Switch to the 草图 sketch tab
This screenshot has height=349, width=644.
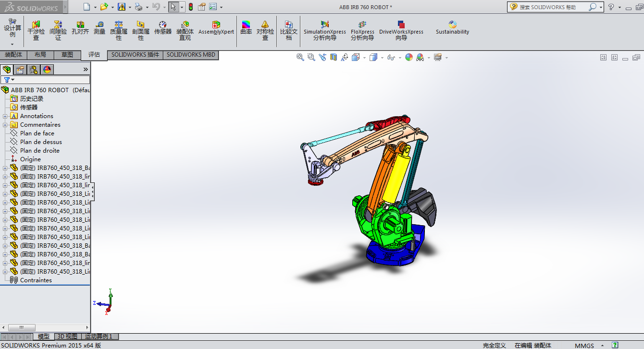[67, 55]
